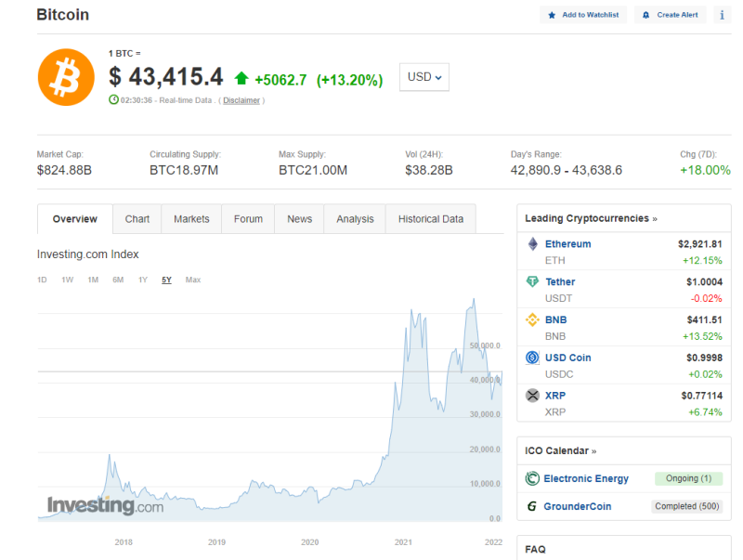Click the Ethereum coin icon
Screen dimensions: 743x560
(x=532, y=244)
